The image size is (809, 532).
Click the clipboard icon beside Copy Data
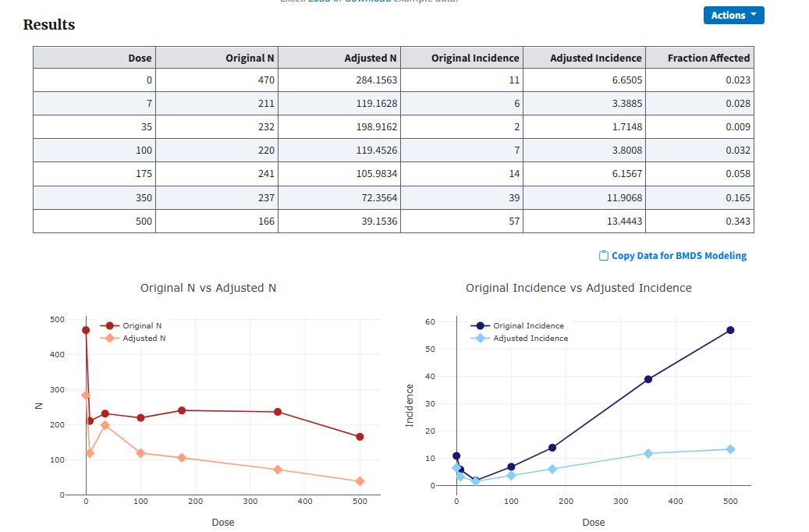[604, 255]
